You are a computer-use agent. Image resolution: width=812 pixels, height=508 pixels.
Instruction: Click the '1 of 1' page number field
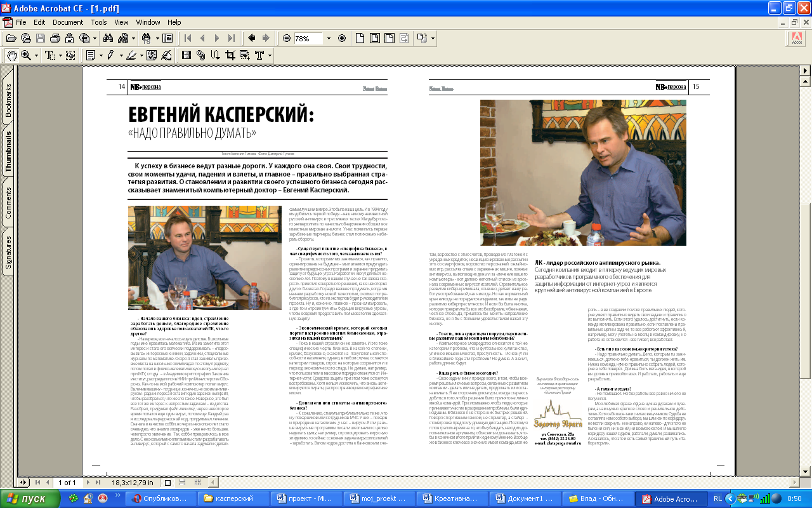pyautogui.click(x=67, y=483)
